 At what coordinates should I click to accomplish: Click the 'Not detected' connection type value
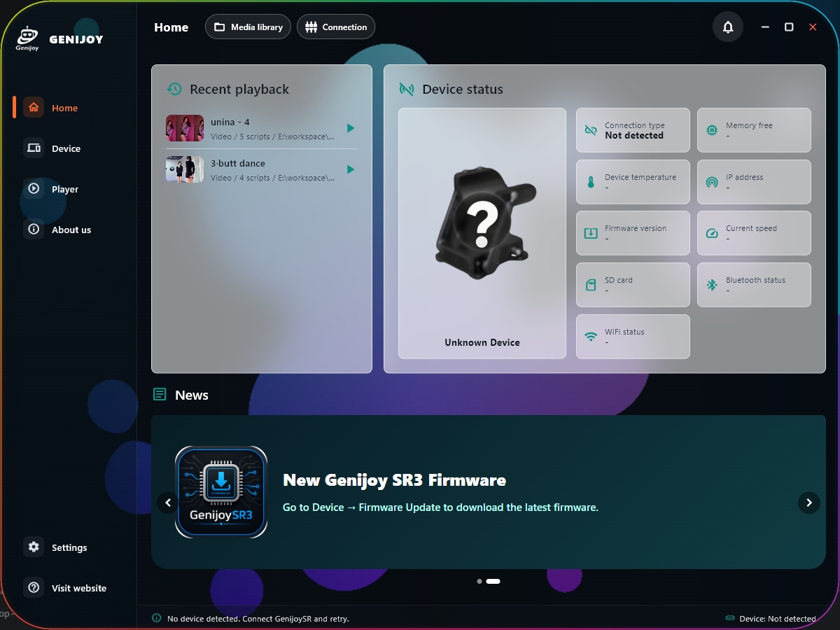tap(634, 136)
